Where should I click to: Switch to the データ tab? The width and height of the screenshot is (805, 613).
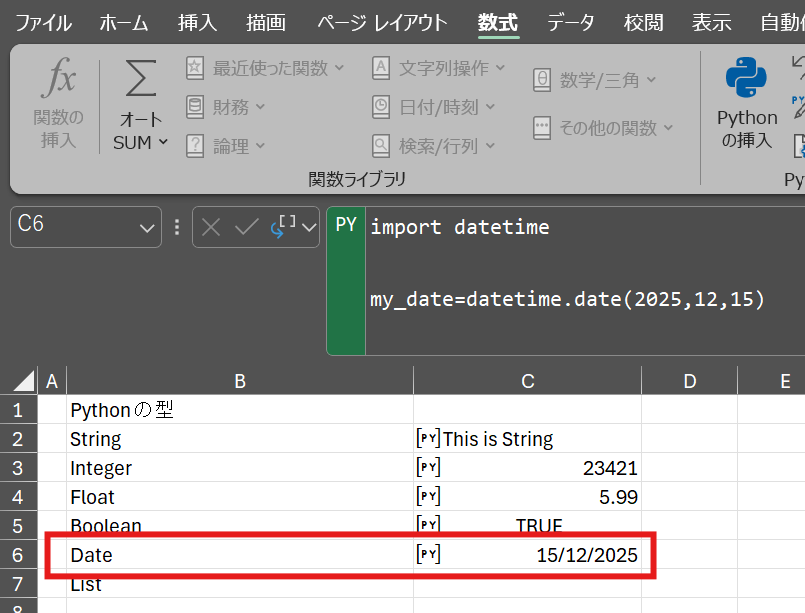tap(571, 23)
